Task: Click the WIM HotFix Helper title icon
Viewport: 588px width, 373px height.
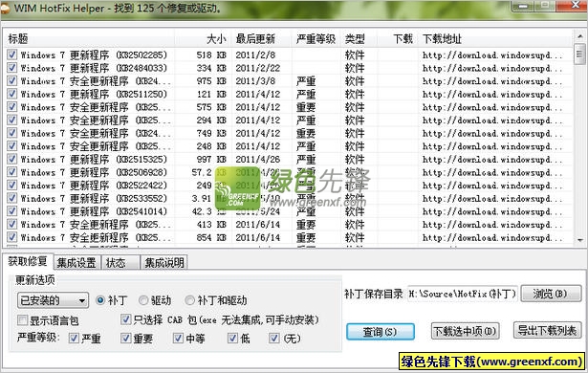Action: pos(5,9)
